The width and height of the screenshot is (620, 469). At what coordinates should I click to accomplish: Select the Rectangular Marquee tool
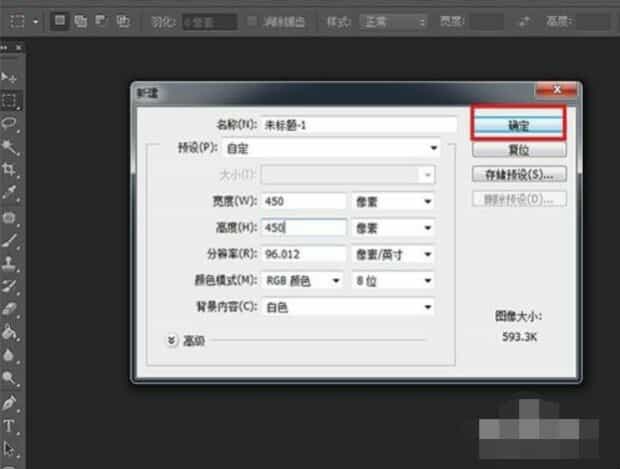11,100
